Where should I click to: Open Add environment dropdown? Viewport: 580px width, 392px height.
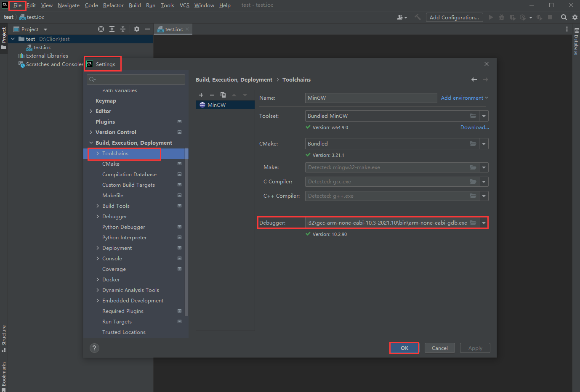pos(465,98)
